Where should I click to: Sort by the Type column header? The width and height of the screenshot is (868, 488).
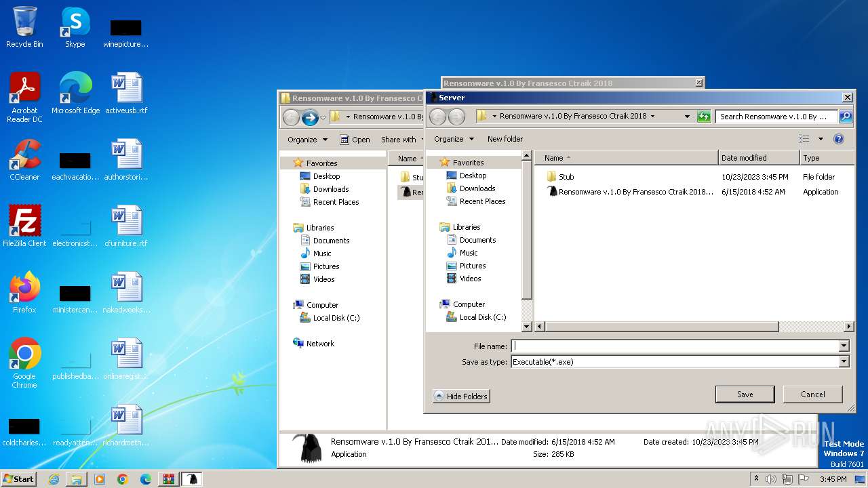(x=827, y=158)
